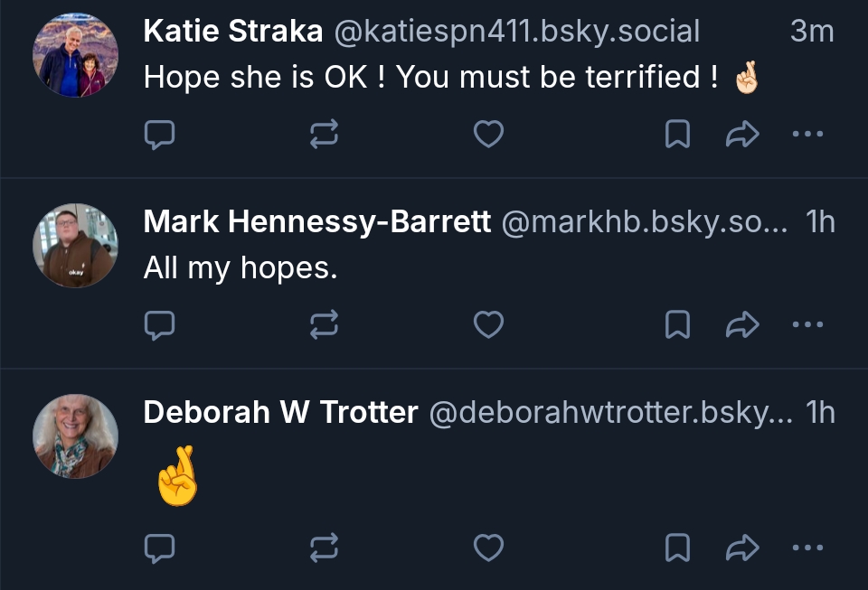Viewport: 868px width, 590px height.
Task: Open Katie Straka's profile name link
Action: (233, 32)
